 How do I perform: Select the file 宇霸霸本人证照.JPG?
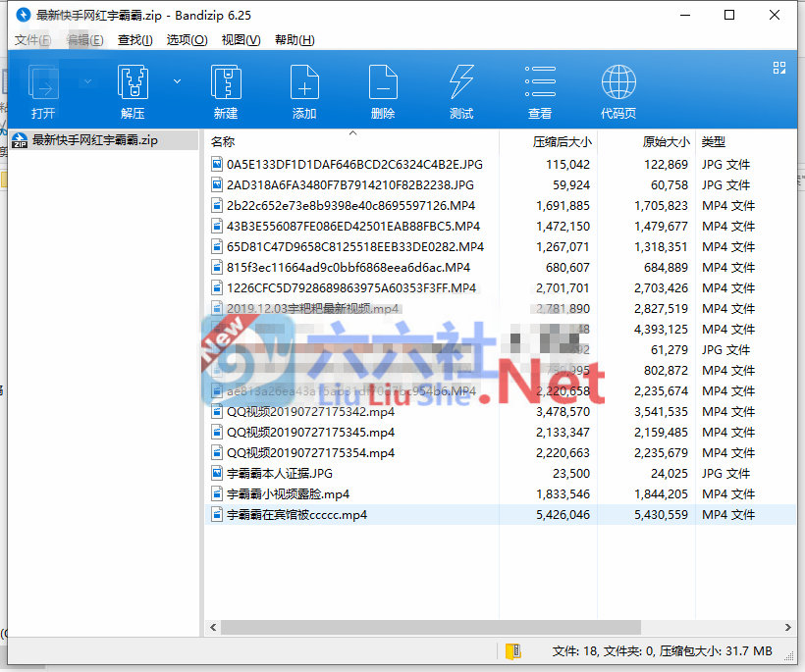click(272, 473)
